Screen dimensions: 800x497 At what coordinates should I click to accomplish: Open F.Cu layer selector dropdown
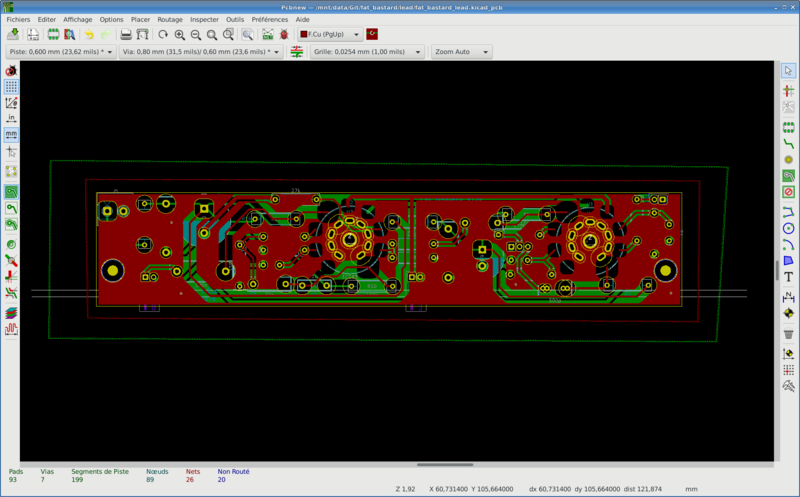click(330, 34)
